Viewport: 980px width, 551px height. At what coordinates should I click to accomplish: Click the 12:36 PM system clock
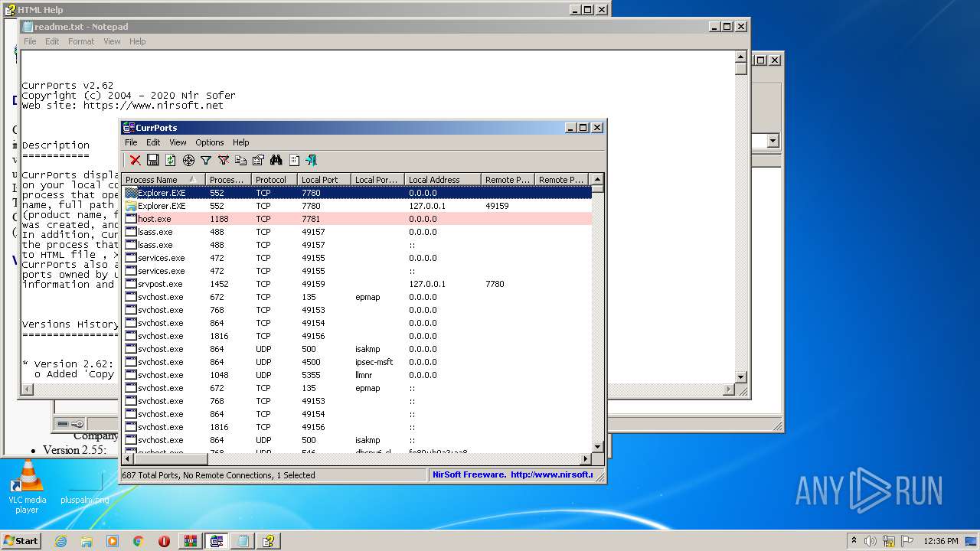[941, 541]
